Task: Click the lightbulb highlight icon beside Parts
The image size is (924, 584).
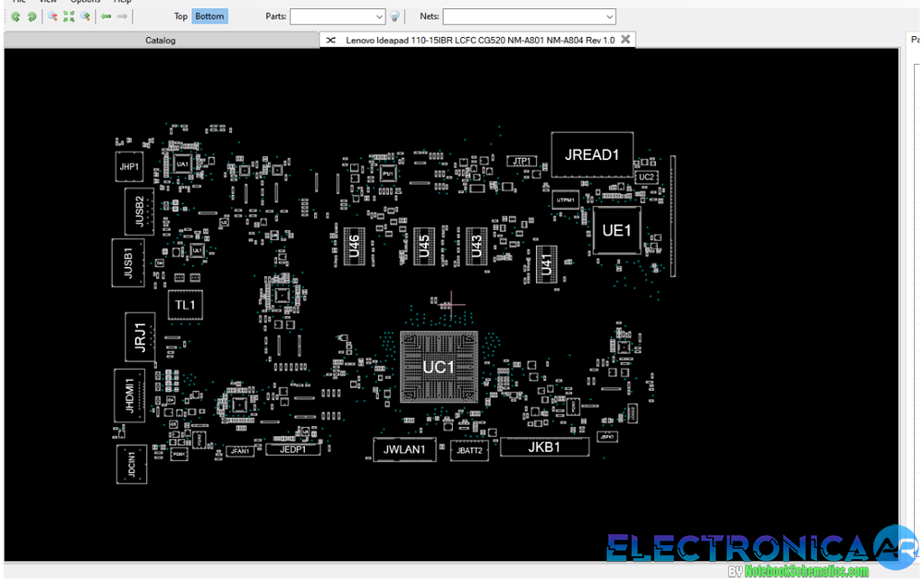Action: click(x=393, y=16)
